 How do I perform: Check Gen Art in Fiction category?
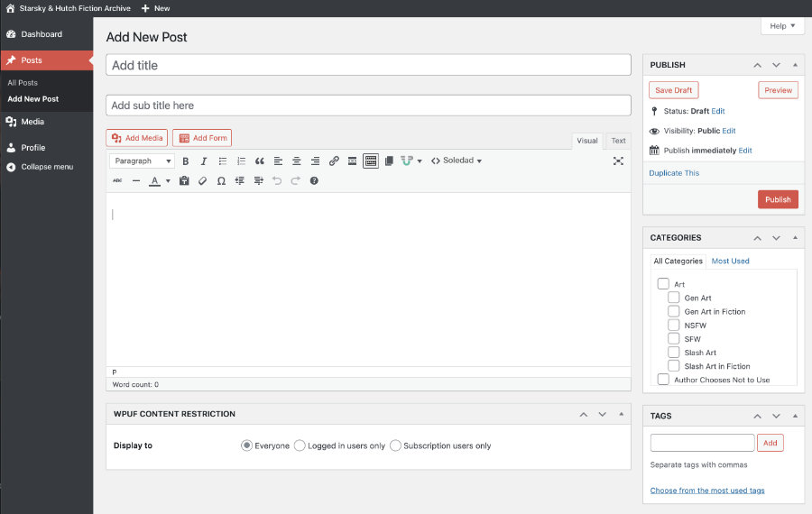coord(673,311)
